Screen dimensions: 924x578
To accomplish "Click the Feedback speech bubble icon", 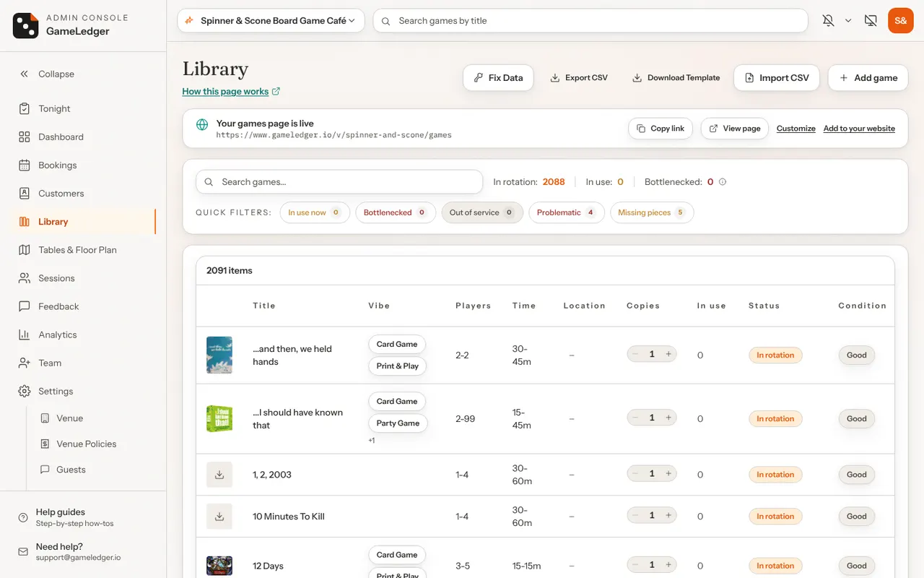I will (25, 306).
